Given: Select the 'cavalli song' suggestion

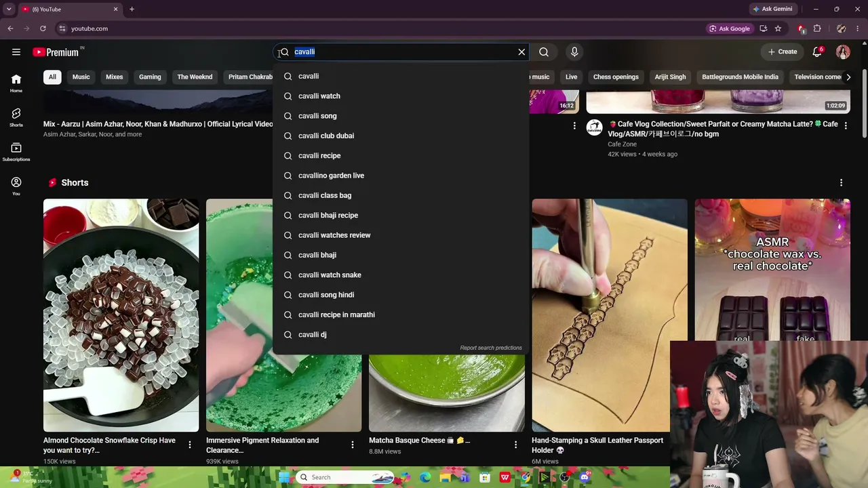Looking at the screenshot, I should 401,116.
